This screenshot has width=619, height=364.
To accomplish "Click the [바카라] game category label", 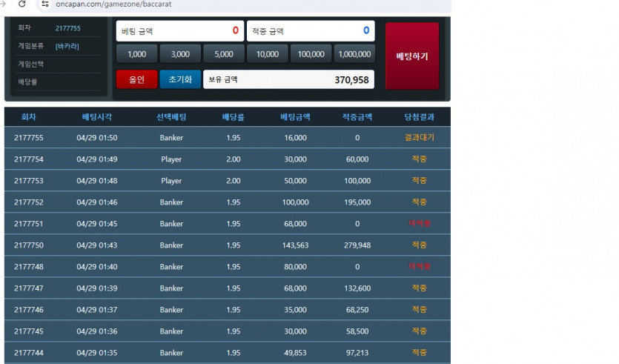I will click(67, 46).
